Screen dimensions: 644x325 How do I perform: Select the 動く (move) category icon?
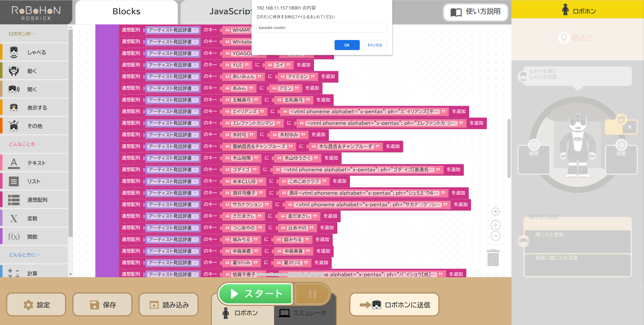14,71
